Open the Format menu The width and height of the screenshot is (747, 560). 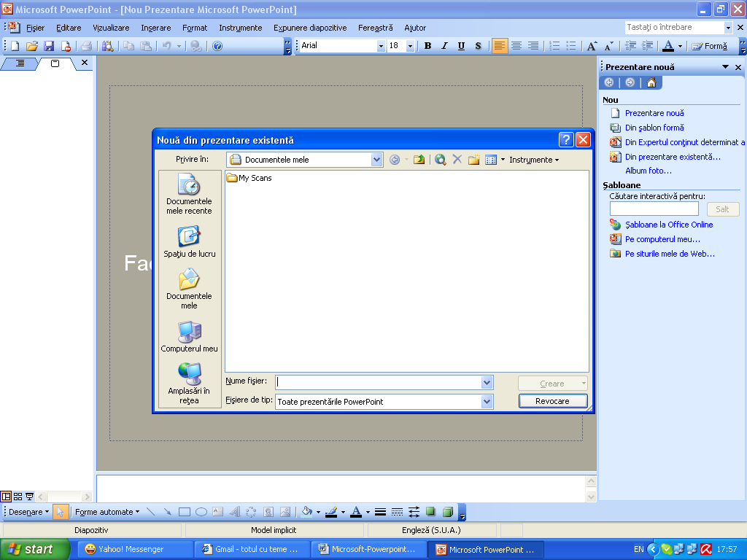[195, 28]
